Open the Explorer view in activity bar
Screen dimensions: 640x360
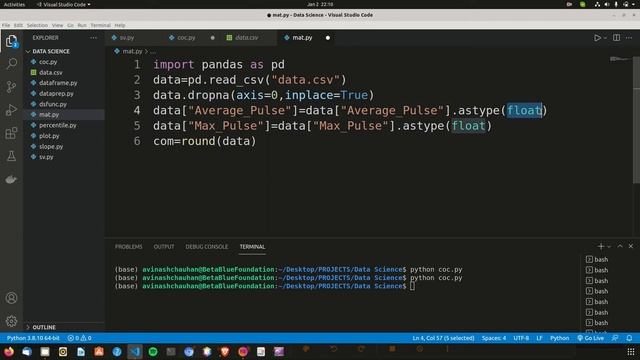tap(11, 41)
